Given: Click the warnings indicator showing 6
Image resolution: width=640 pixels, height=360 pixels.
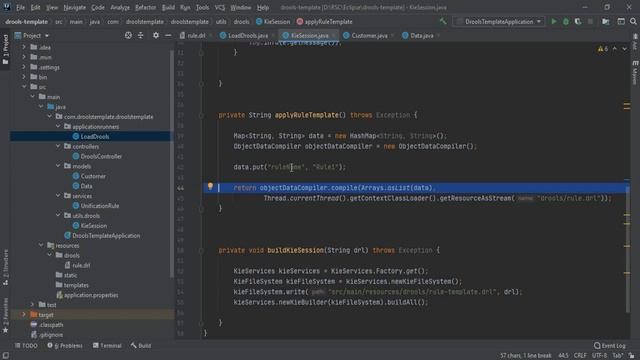Looking at the screenshot, I should coord(603,49).
